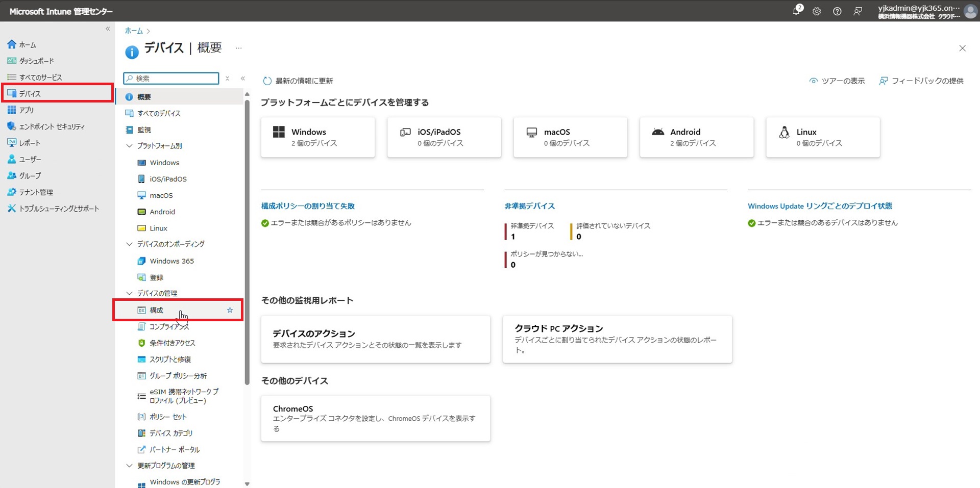Close the デバイス blade
This screenshot has height=488, width=980.
point(962,48)
